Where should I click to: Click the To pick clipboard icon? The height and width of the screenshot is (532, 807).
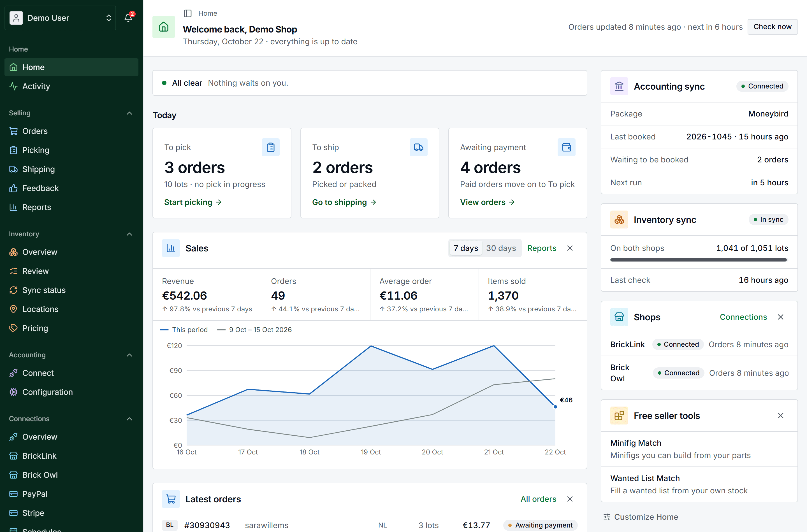tap(271, 147)
